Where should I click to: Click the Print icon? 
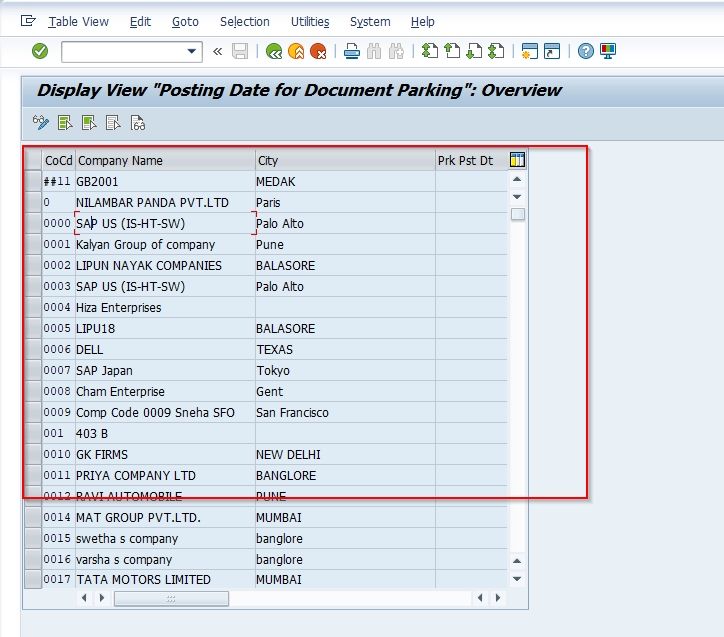pyautogui.click(x=352, y=51)
